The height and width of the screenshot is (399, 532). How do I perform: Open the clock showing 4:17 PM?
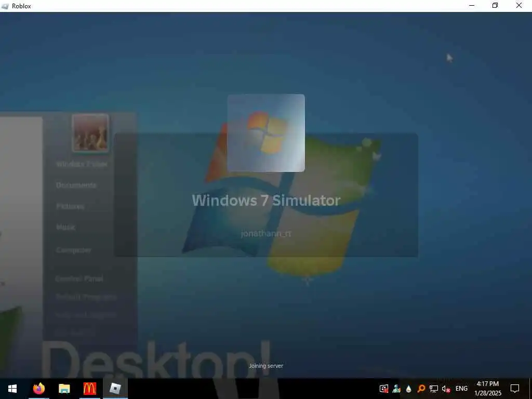pos(488,389)
